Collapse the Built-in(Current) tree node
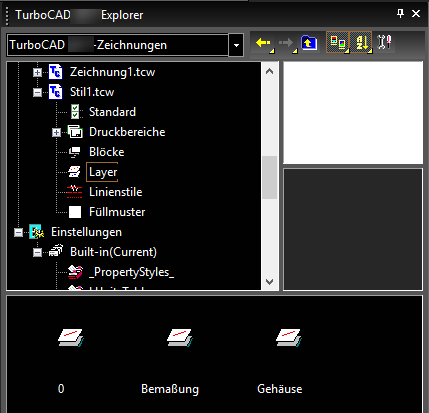Screen dimensions: 429x413 [37, 253]
